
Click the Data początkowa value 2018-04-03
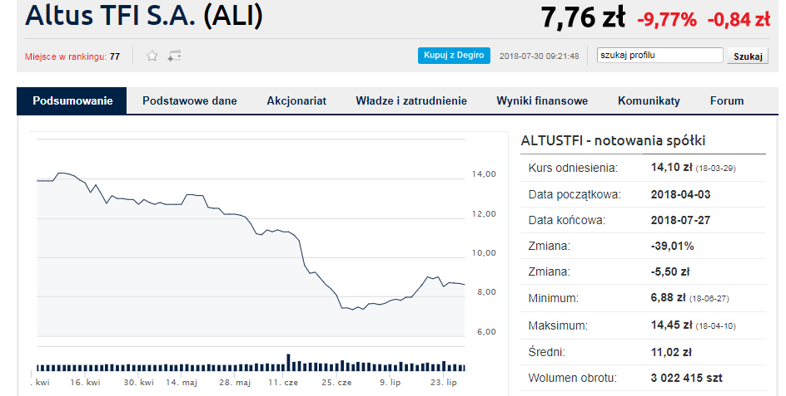[x=680, y=194]
